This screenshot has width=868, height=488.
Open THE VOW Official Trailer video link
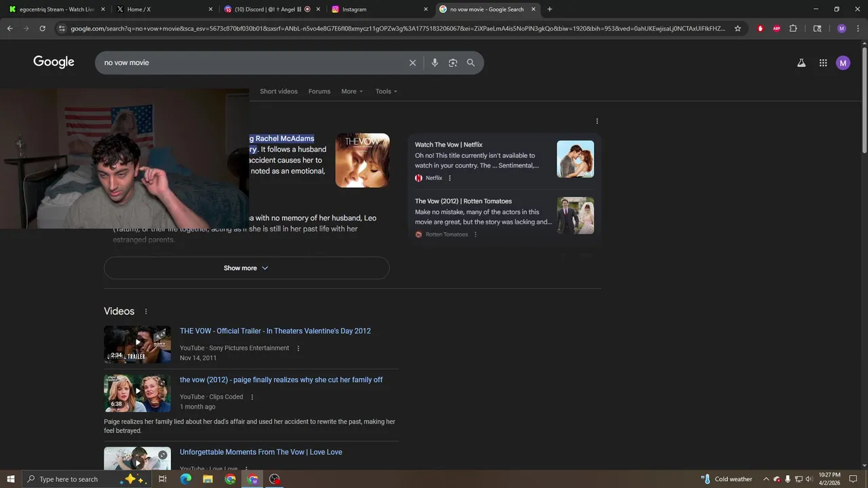coord(275,331)
